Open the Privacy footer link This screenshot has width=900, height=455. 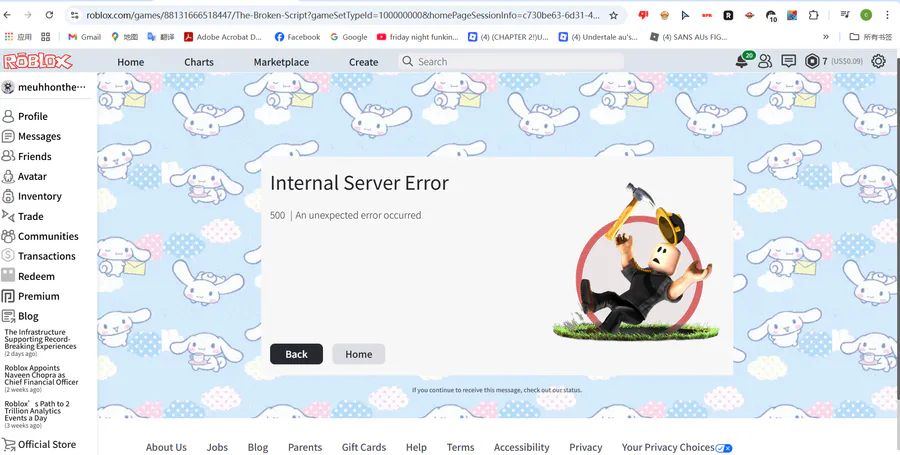click(585, 448)
